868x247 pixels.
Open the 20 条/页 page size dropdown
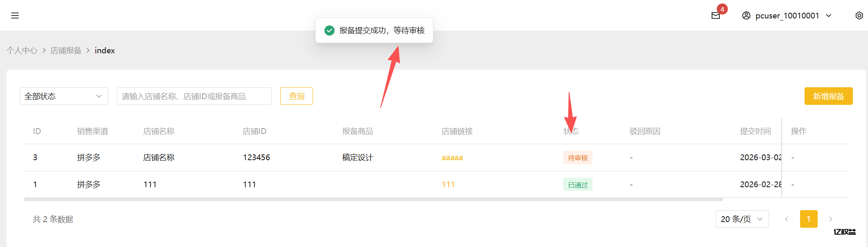click(x=742, y=219)
